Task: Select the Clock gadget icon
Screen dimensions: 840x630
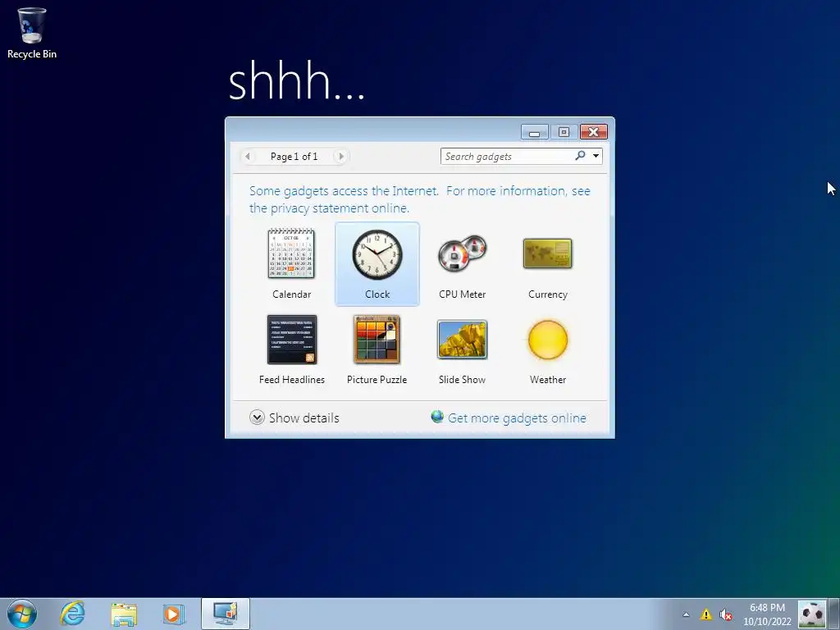Action: click(x=377, y=254)
